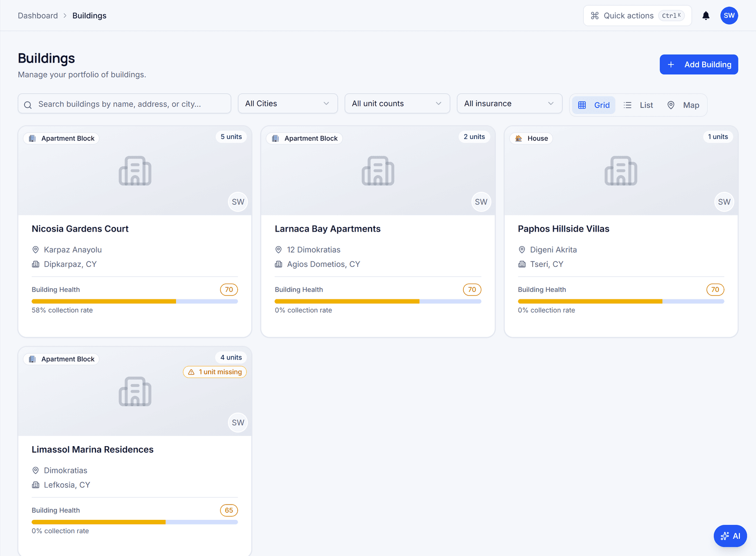Click the Apartment Block badge on Limassol card
The image size is (756, 556).
pyautogui.click(x=62, y=359)
